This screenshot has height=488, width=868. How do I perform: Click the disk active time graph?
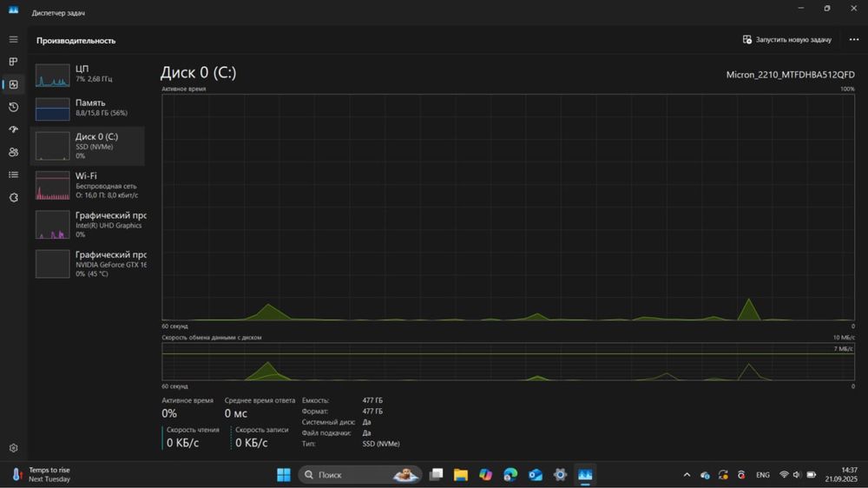[x=508, y=208]
